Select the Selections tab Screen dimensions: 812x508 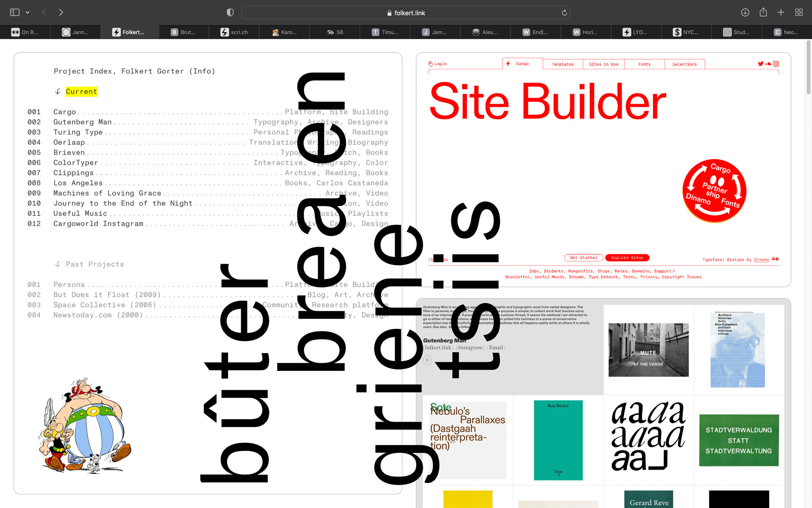coord(685,64)
